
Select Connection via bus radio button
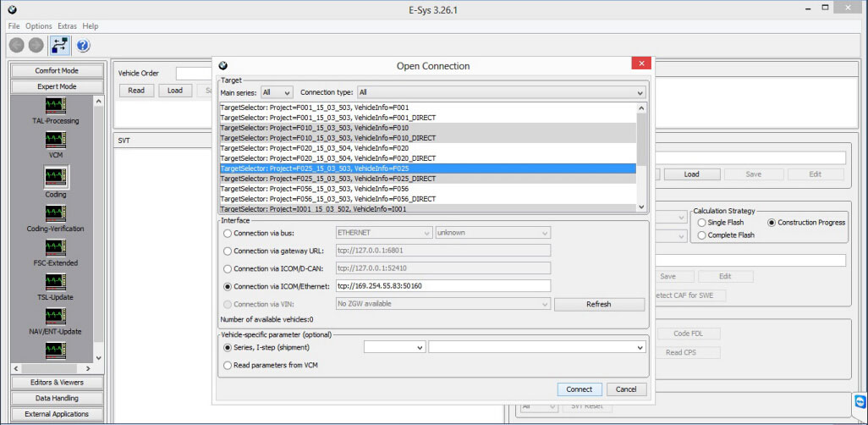pyautogui.click(x=228, y=234)
